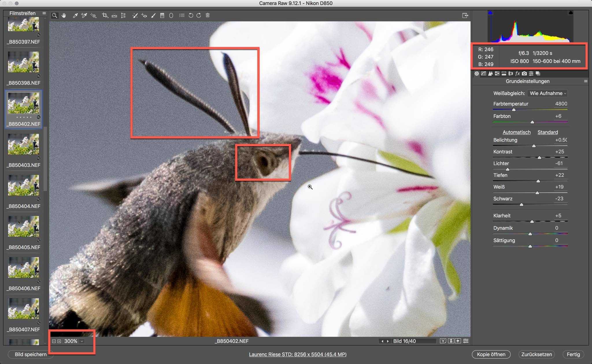Click Automatisch tone link

[x=517, y=132]
